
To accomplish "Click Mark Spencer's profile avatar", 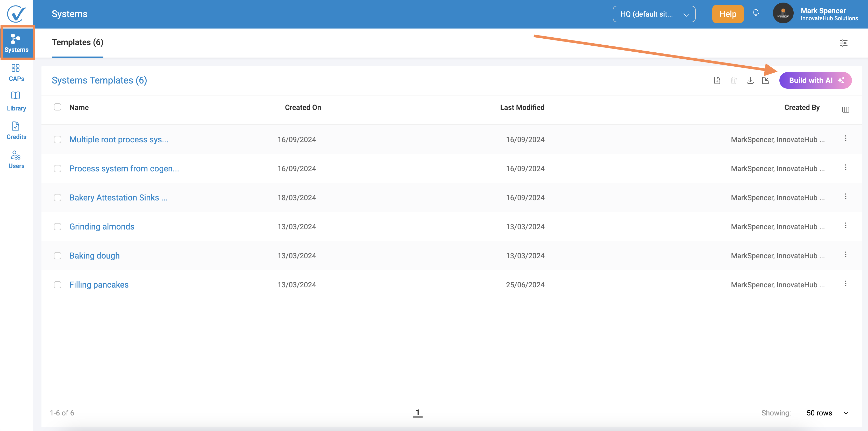I will (x=783, y=13).
